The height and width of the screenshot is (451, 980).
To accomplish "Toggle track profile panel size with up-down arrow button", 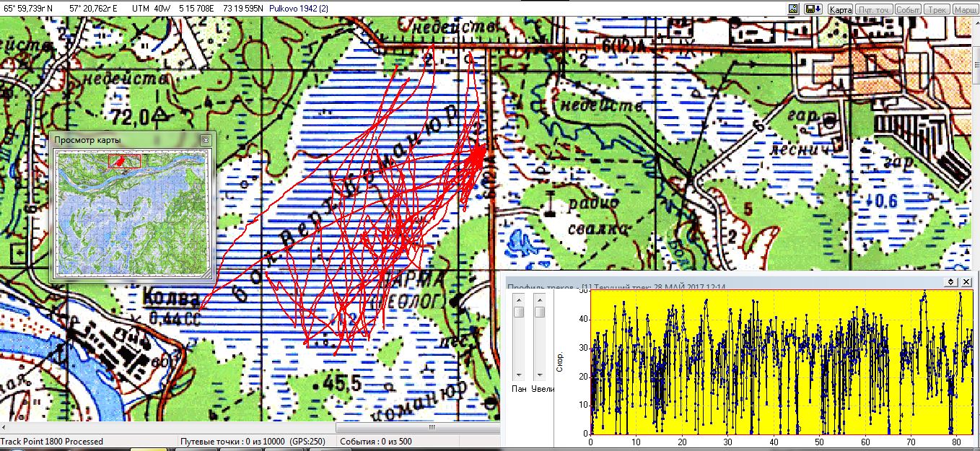I will (x=951, y=281).
